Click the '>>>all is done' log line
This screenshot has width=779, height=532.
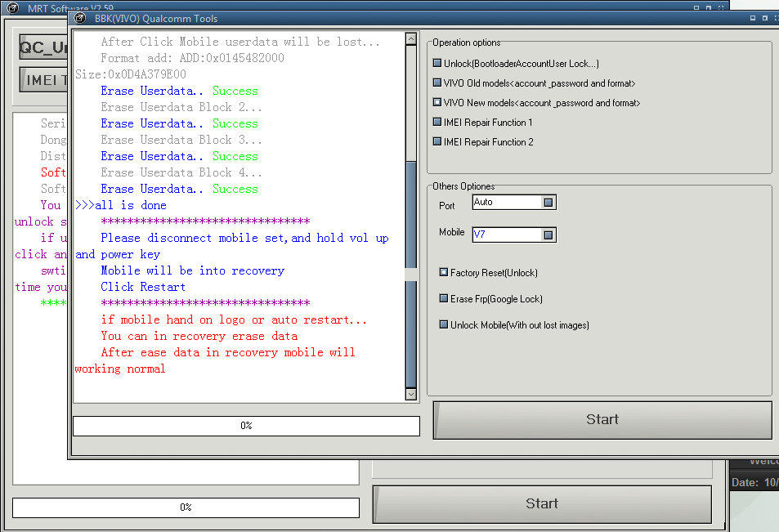coord(121,205)
